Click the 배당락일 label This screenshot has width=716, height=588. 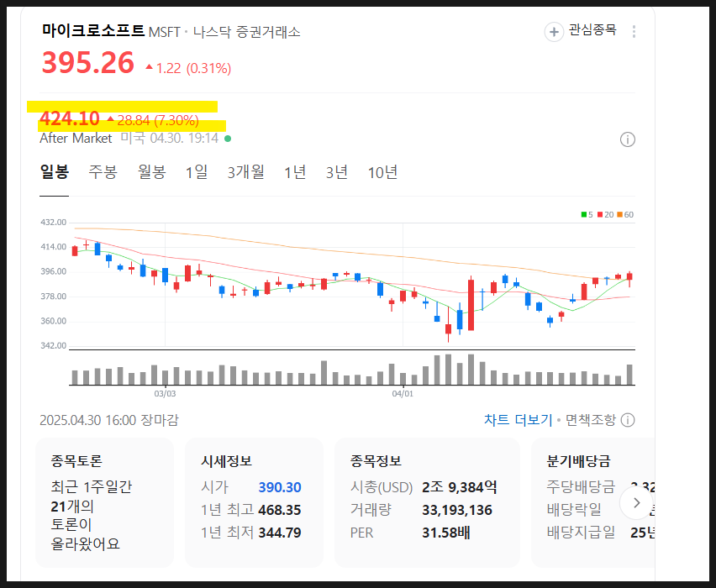coord(574,510)
